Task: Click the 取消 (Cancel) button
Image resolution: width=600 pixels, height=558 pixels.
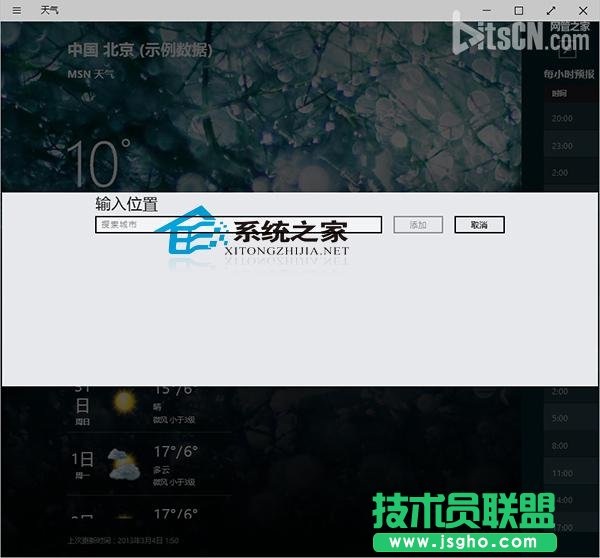Action: tap(479, 225)
